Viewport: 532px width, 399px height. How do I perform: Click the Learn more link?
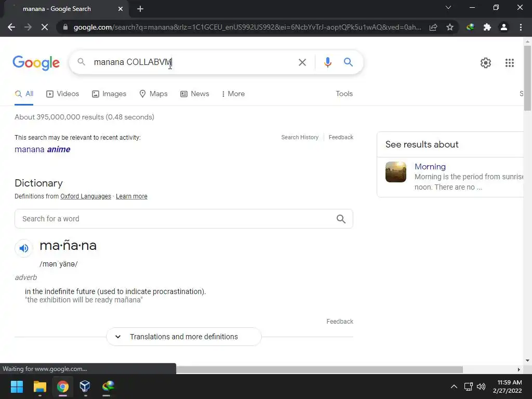point(131,196)
